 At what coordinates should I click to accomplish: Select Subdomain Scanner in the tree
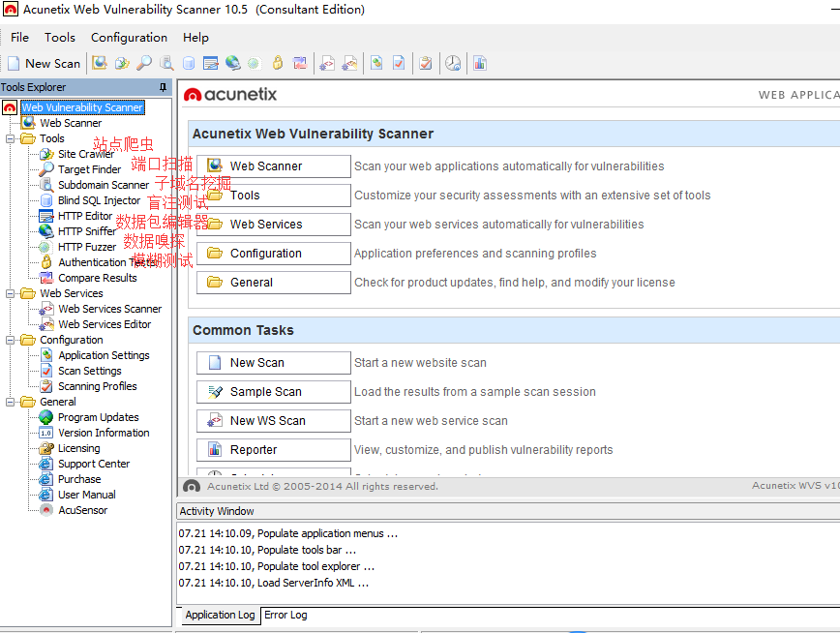(x=104, y=186)
